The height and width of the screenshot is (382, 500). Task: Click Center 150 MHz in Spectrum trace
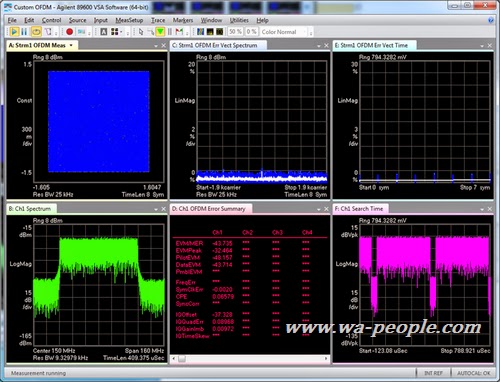click(x=54, y=351)
